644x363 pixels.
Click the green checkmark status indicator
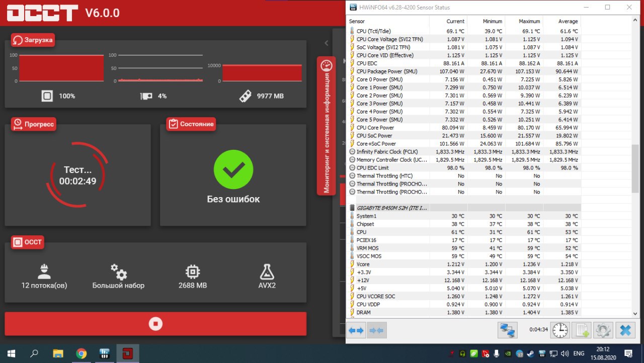coord(233,169)
